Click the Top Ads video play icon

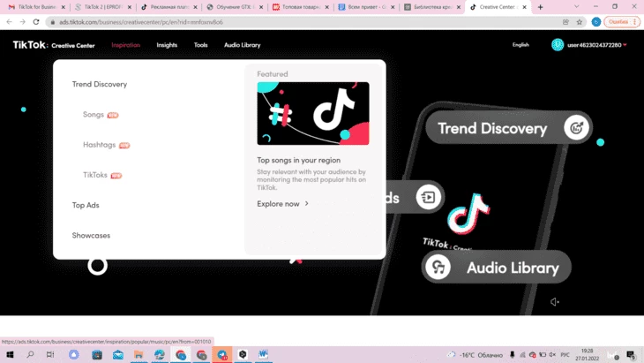click(x=428, y=197)
